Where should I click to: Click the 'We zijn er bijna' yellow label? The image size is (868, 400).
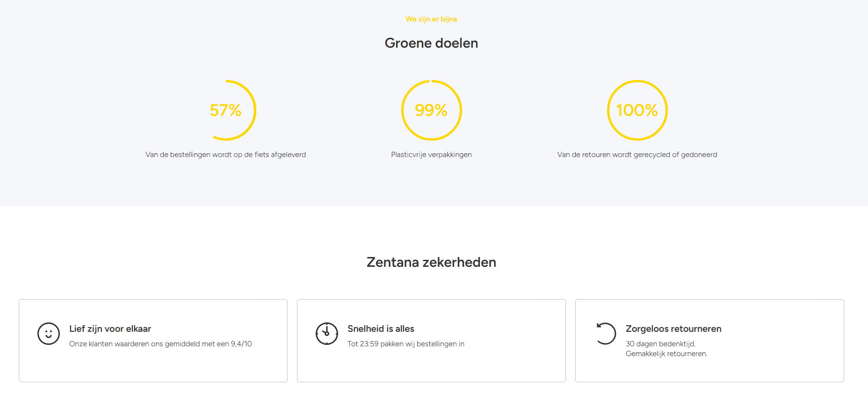click(431, 19)
